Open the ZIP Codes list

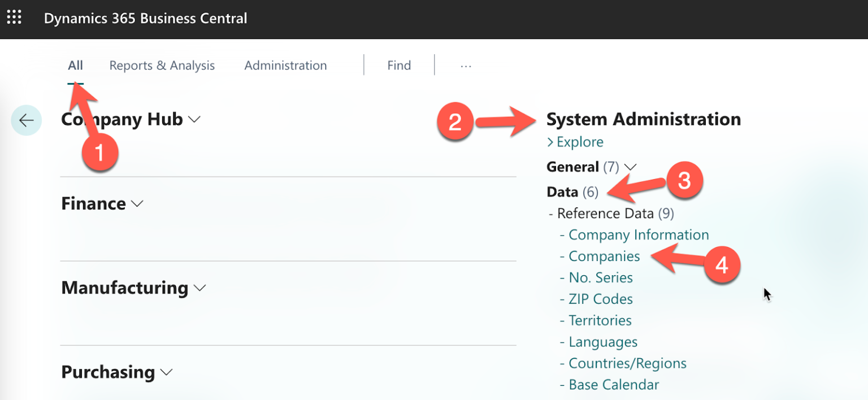600,299
